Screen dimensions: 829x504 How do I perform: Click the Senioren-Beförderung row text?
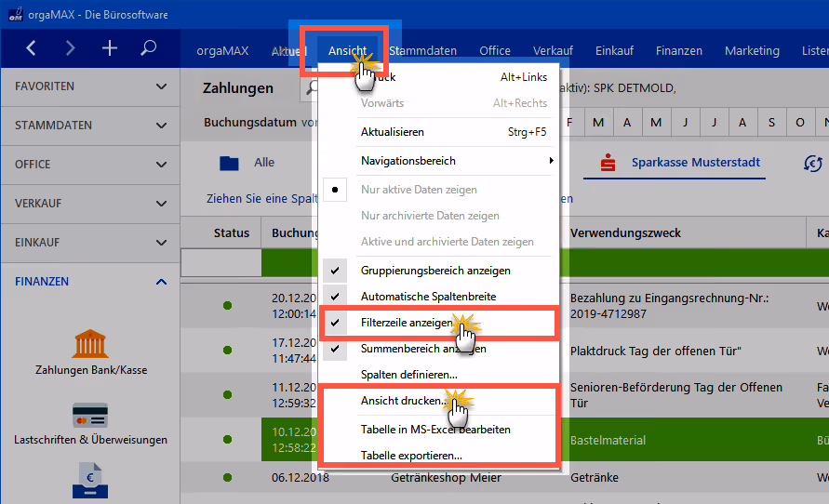pos(676,394)
